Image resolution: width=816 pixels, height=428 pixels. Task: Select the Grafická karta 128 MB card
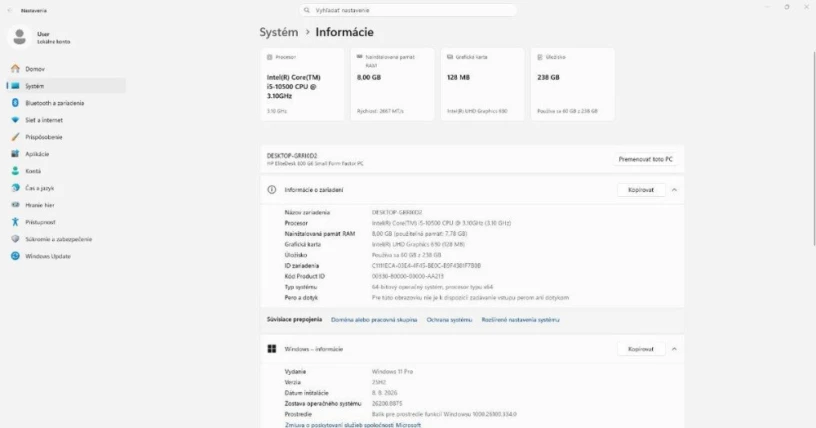[482, 84]
